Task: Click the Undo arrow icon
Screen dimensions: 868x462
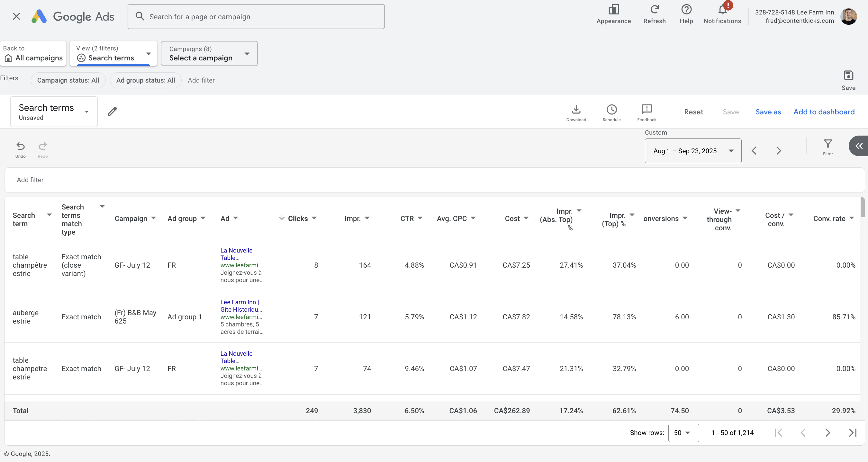Action: [x=20, y=146]
